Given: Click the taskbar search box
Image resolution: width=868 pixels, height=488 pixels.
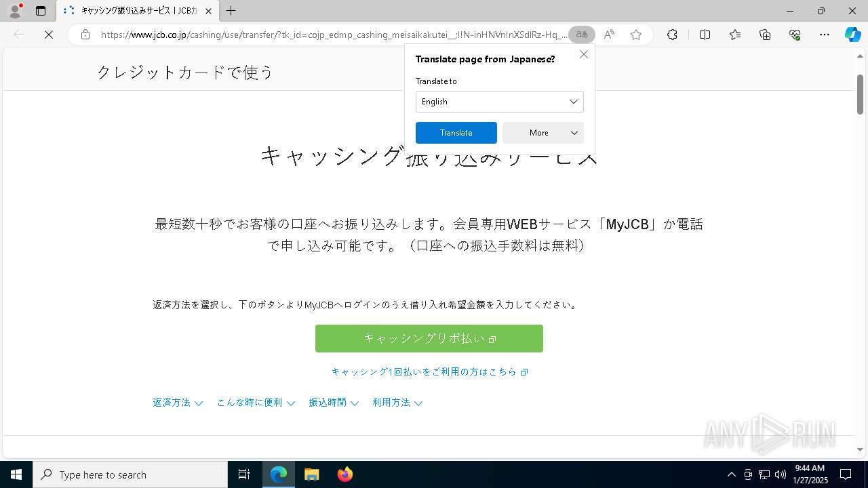Looking at the screenshot, I should pyautogui.click(x=130, y=474).
